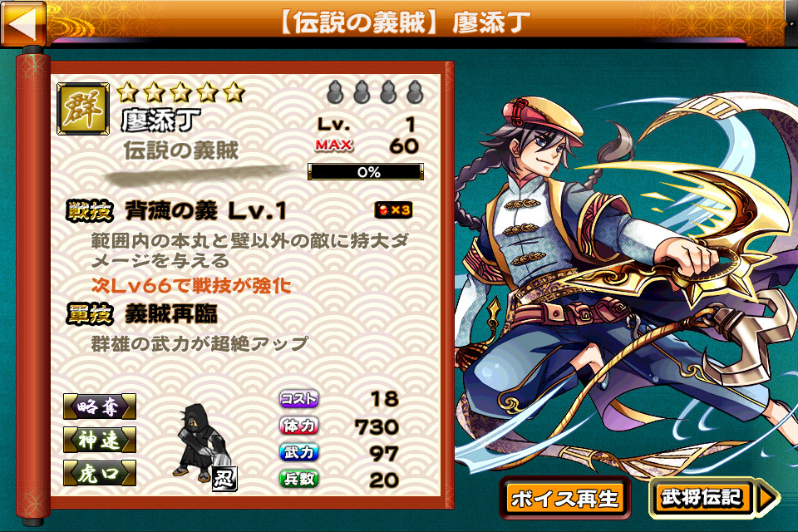798x532 pixels.
Task: Tap the 戦技 skill label badge
Action: tap(90, 211)
